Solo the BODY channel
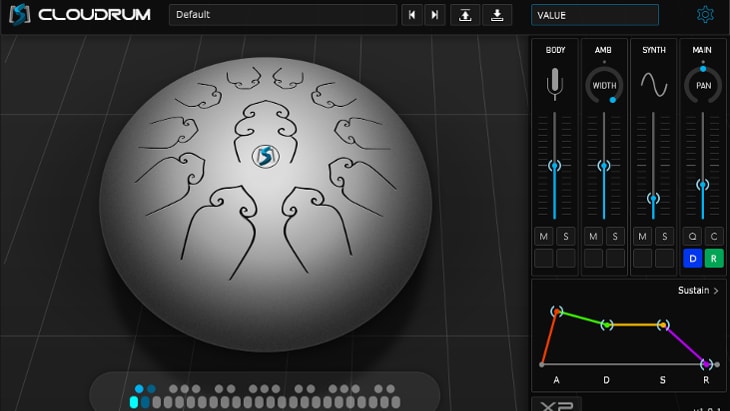The image size is (730, 411). pyautogui.click(x=566, y=236)
